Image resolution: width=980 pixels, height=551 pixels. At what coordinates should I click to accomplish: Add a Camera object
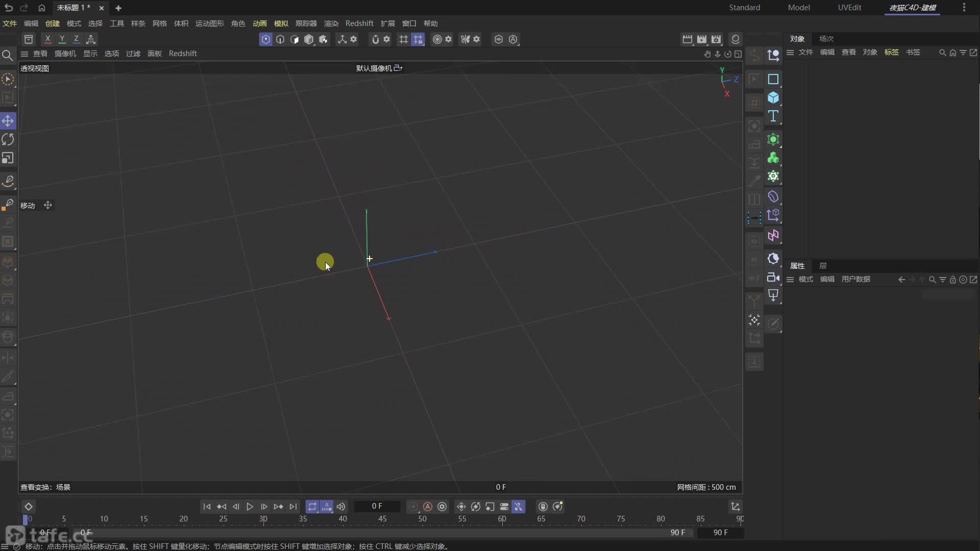773,278
